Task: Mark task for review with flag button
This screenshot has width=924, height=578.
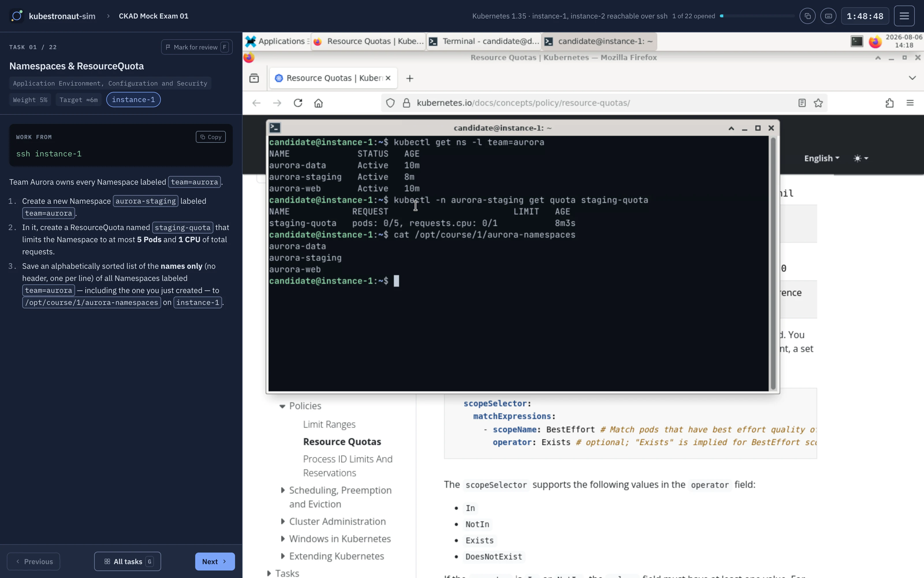Action: click(197, 47)
